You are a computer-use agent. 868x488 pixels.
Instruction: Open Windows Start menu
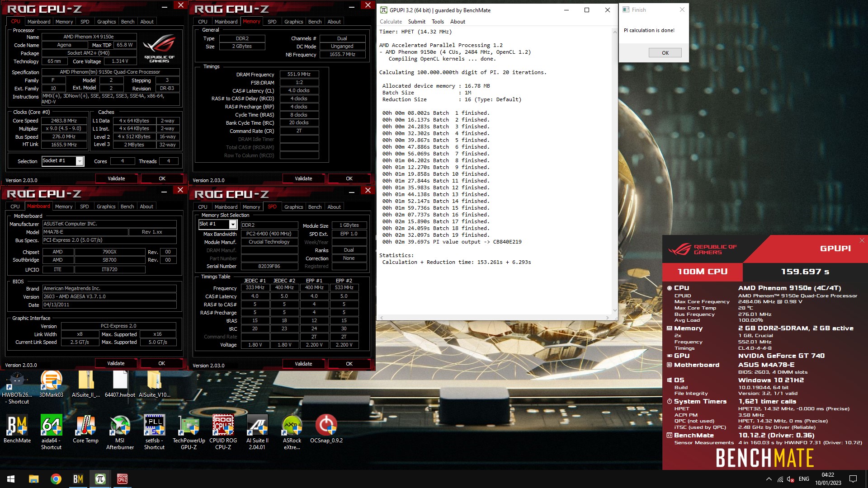(11, 479)
